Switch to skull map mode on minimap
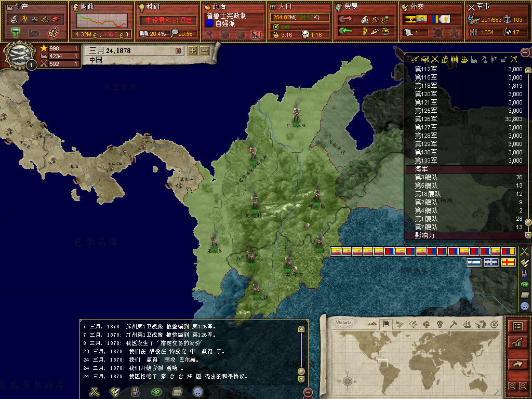Image resolution: width=532 pixels, height=399 pixels. pos(440,324)
